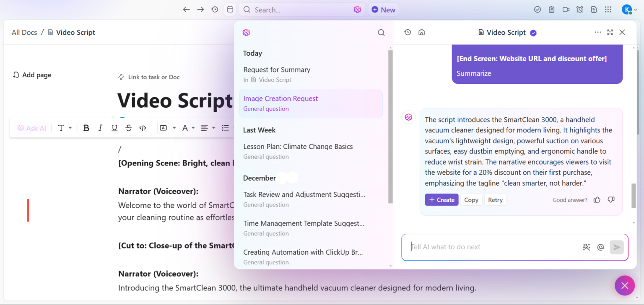This screenshot has width=644, height=305.
Task: Toggle bold formatting in the text toolbar
Action: (86, 128)
